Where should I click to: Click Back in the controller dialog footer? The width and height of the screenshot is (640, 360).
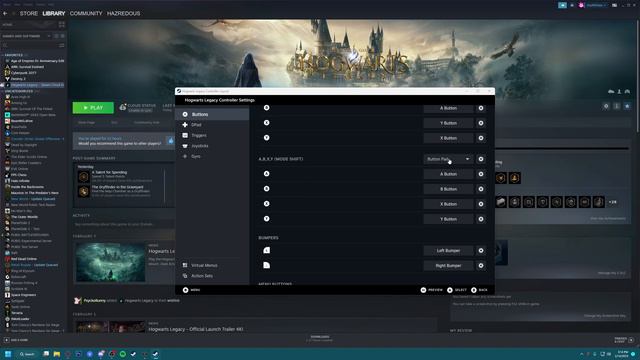point(479,290)
